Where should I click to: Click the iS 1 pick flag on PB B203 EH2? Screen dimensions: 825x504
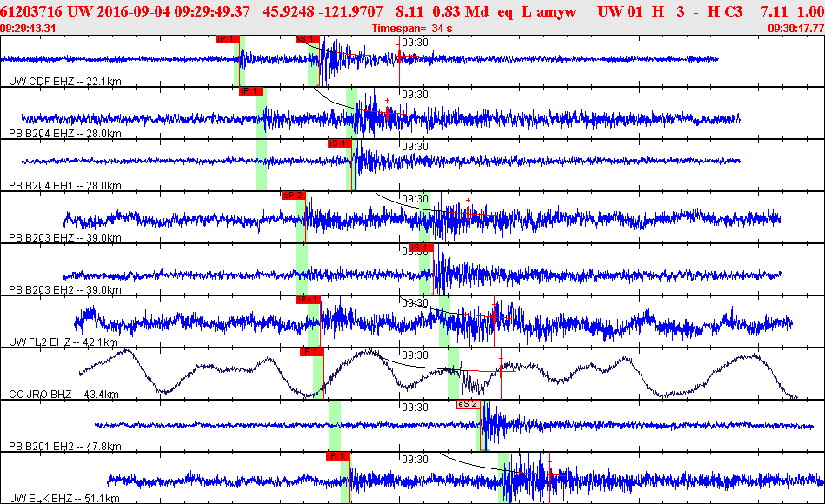(x=422, y=248)
